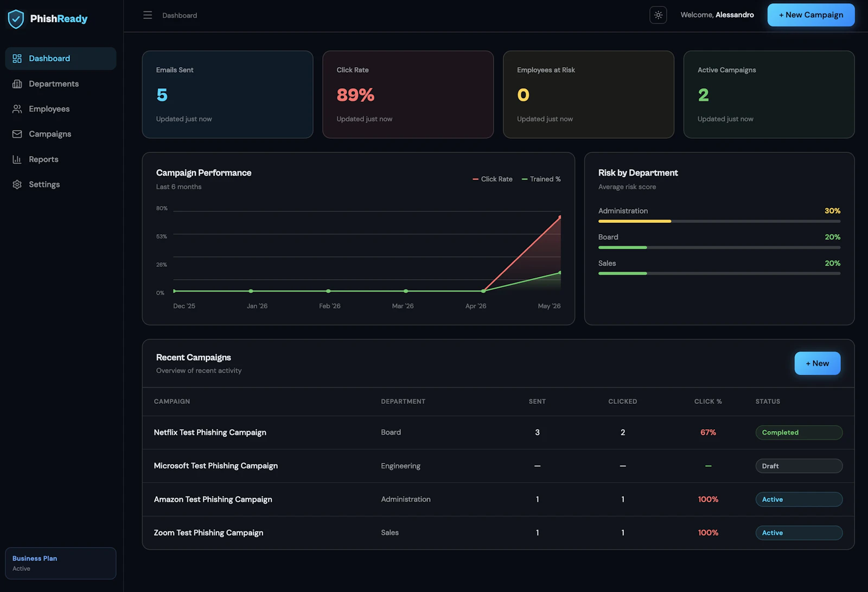Collapse sidebar with the hamburger menu icon

(148, 15)
